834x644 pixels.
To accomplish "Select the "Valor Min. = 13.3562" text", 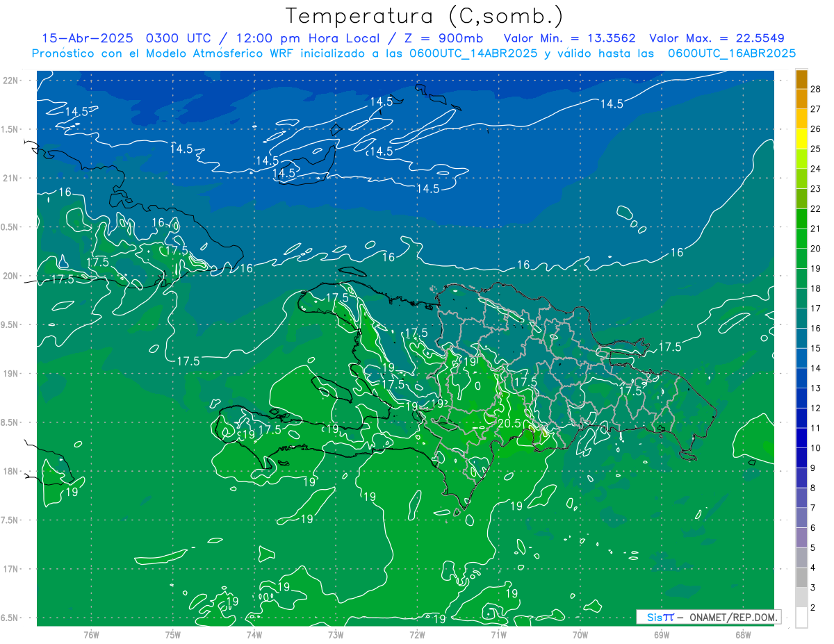I will (x=569, y=38).
